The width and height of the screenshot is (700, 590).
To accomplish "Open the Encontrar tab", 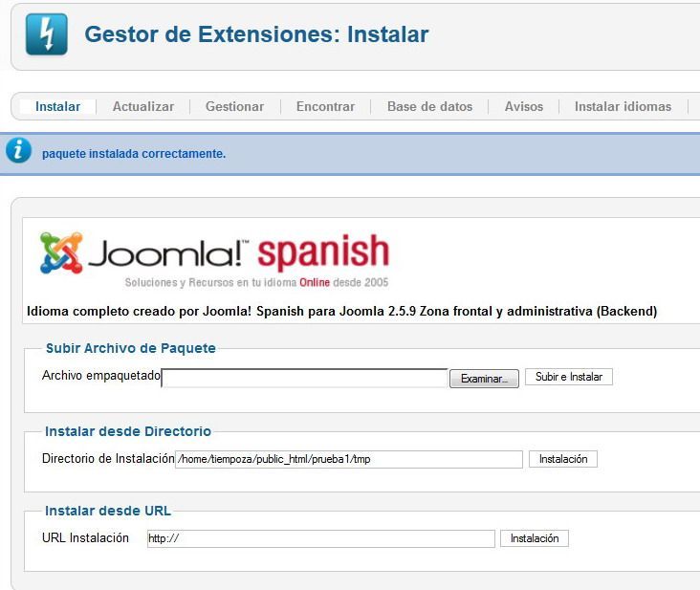I will [325, 107].
